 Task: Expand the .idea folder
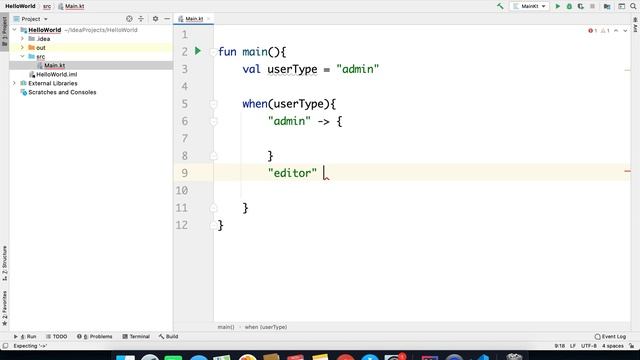(x=22, y=39)
